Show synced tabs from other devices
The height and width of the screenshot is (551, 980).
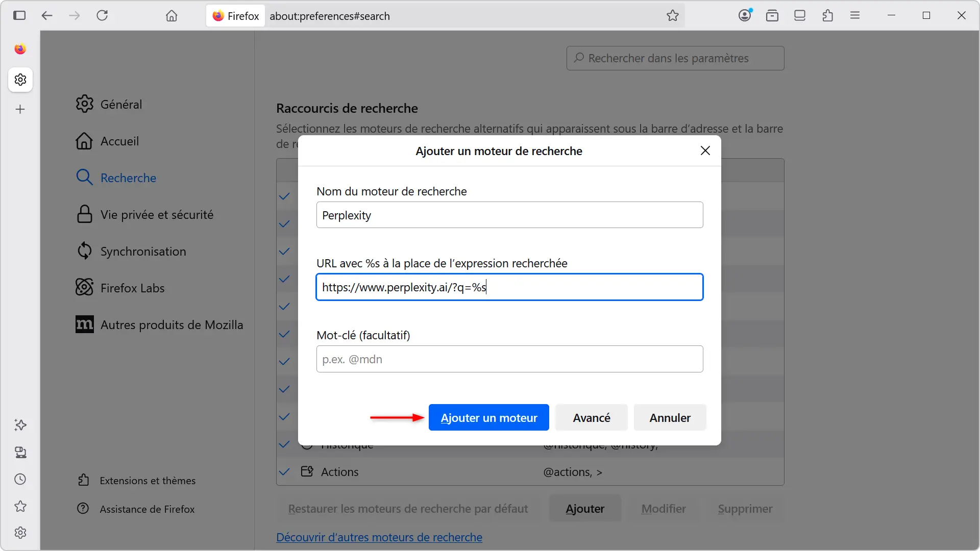(800, 15)
